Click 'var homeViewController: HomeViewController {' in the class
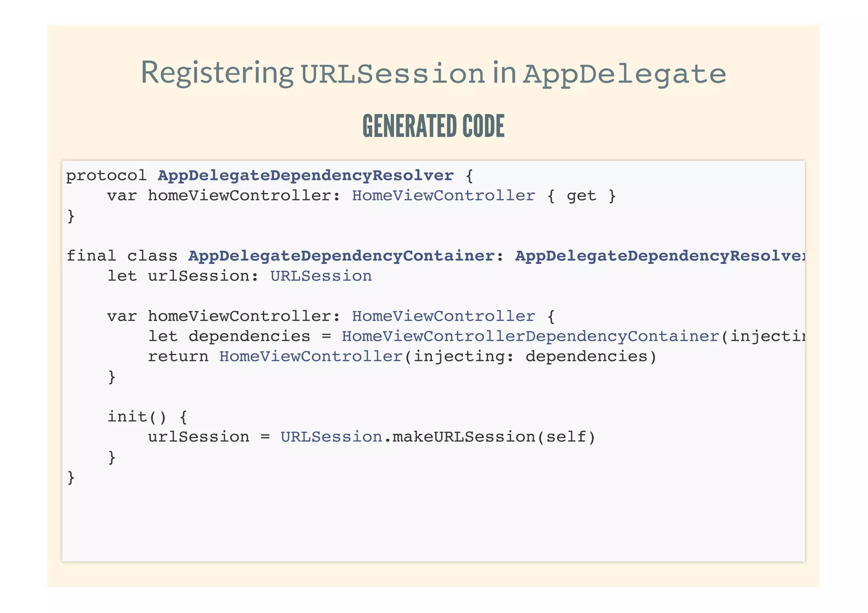 pyautogui.click(x=331, y=316)
